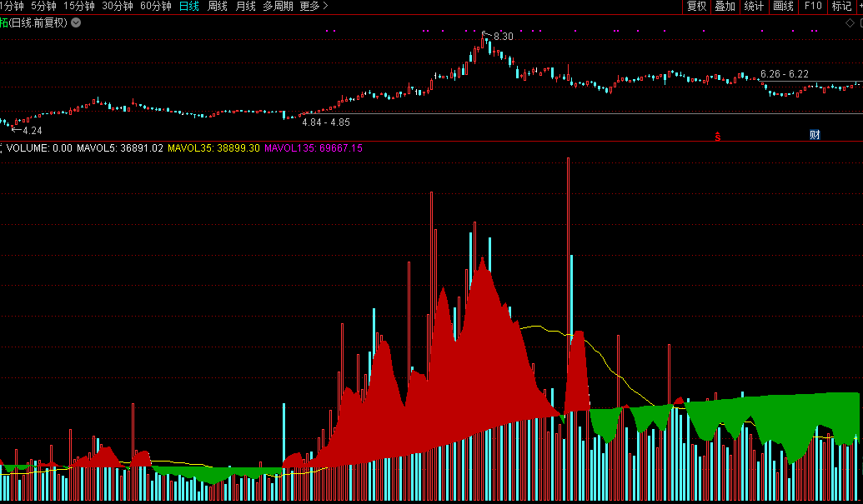Screen dimensions: 863x504
Task: Expand the 更多 periods menu
Action: pyautogui.click(x=314, y=7)
